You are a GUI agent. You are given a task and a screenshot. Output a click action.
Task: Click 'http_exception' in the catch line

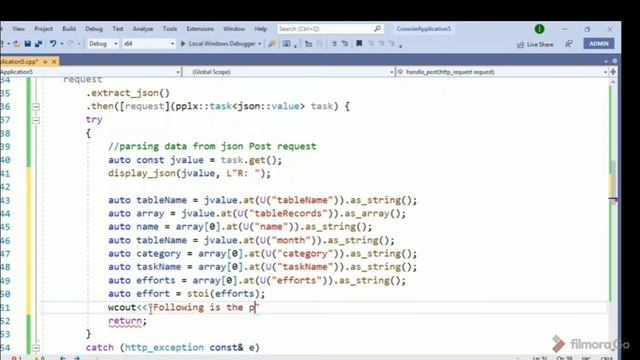(x=164, y=348)
